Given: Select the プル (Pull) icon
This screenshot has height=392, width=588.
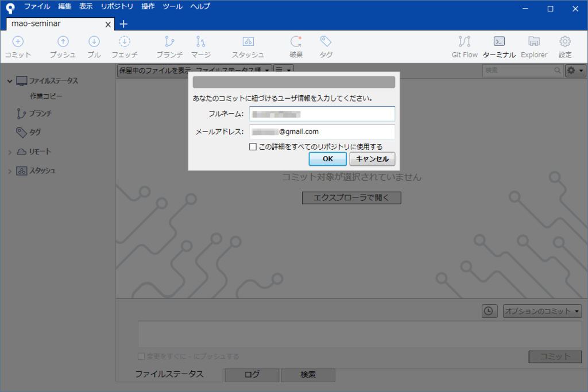Looking at the screenshot, I should click(x=94, y=46).
